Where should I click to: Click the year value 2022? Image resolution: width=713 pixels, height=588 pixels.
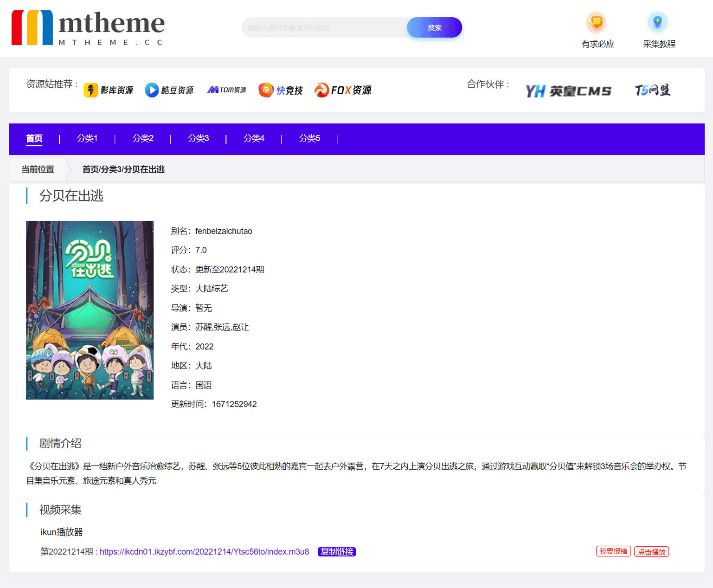(x=205, y=347)
